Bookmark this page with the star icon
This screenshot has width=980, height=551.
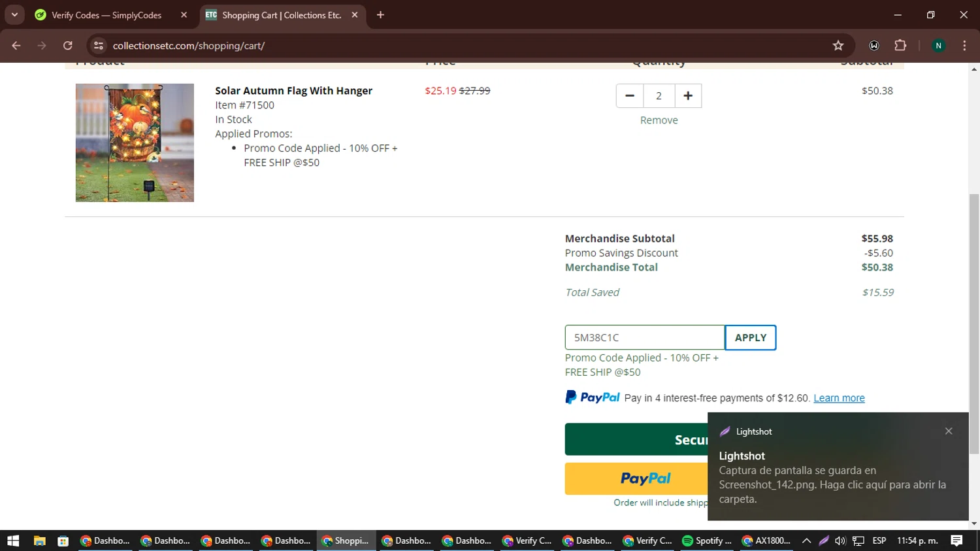838,45
